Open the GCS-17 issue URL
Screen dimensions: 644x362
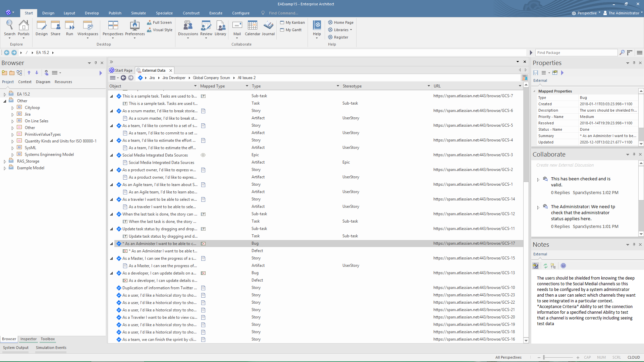pos(474,243)
